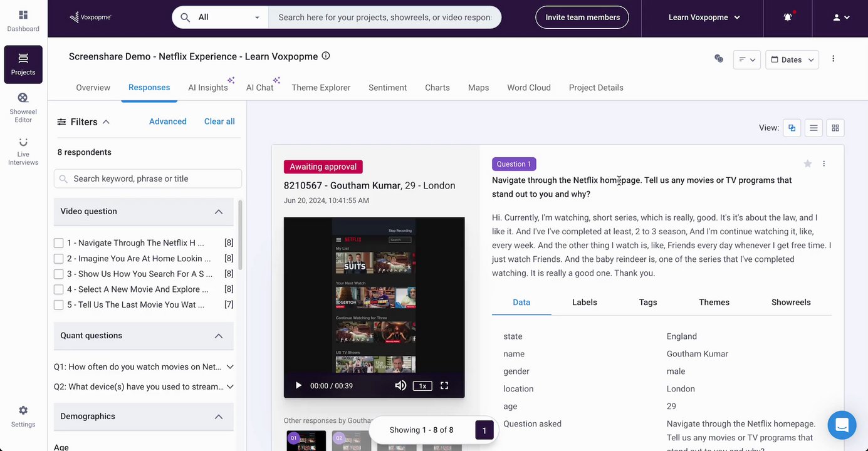The height and width of the screenshot is (451, 868).
Task: Open the Charts tab
Action: coord(437,88)
